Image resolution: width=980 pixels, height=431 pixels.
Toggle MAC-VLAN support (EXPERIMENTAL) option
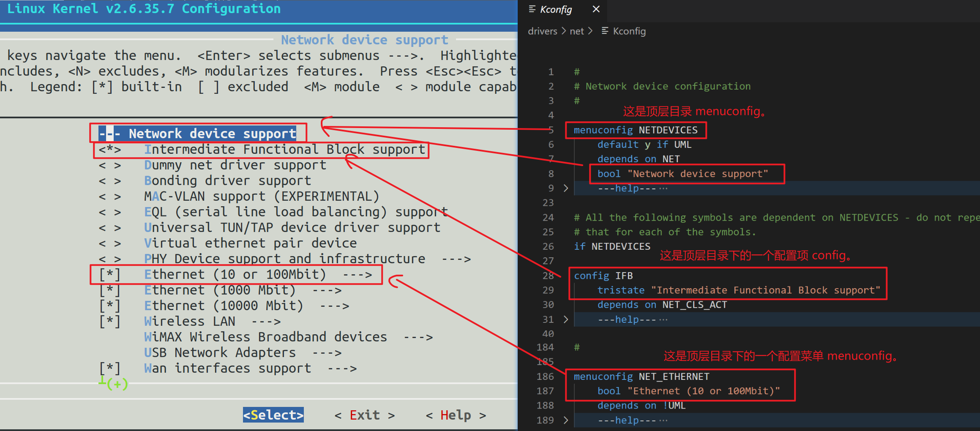coord(110,196)
